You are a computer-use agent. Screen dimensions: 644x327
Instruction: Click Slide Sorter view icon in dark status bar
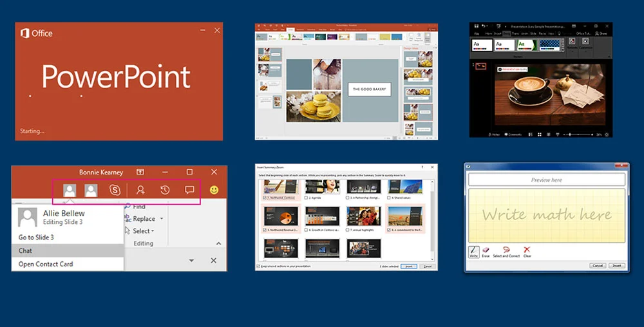(539, 135)
